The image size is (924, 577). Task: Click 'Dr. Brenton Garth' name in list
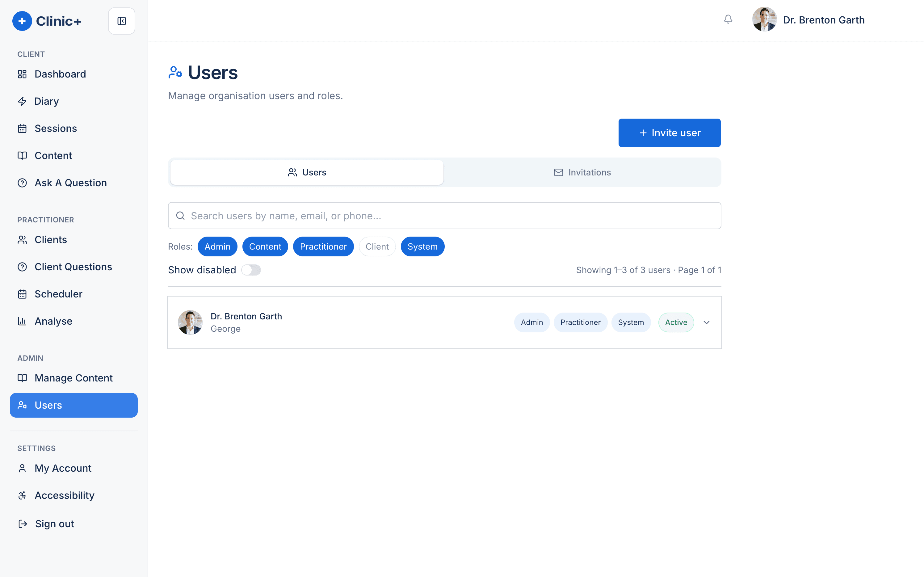246,316
